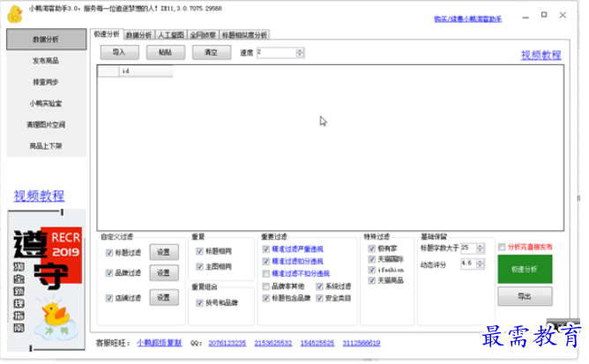Click the yellow duck app logo
The height and width of the screenshot is (364, 589).
(x=15, y=14)
